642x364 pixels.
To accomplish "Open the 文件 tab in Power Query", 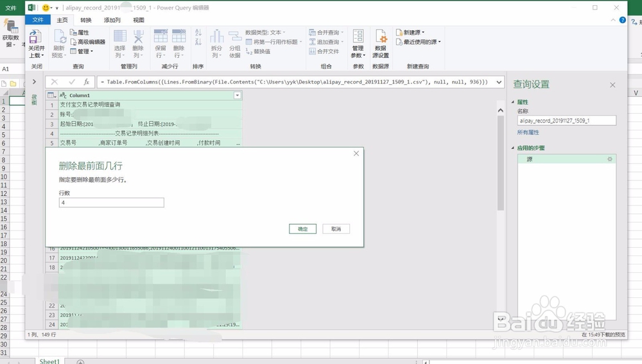I will pos(38,20).
